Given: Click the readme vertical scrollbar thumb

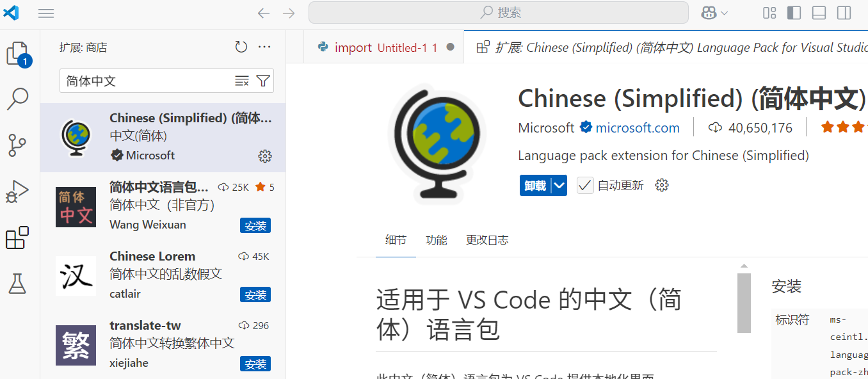Looking at the screenshot, I should (x=744, y=303).
